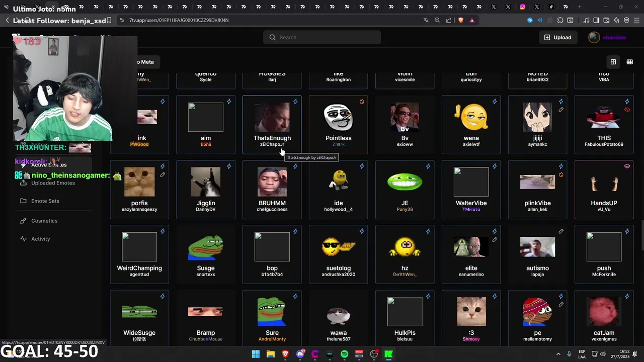Open the wena emote card
Screen dimensions: 644x362
tap(471, 125)
